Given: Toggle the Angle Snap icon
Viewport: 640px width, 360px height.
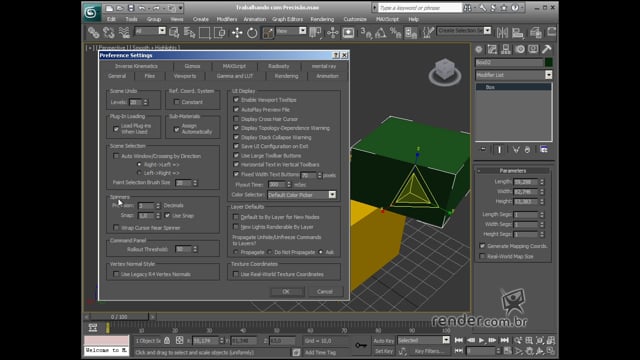Looking at the screenshot, I should [x=381, y=33].
